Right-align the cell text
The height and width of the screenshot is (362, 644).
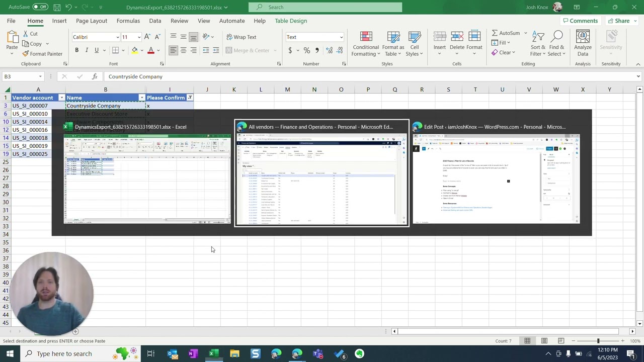(193, 50)
